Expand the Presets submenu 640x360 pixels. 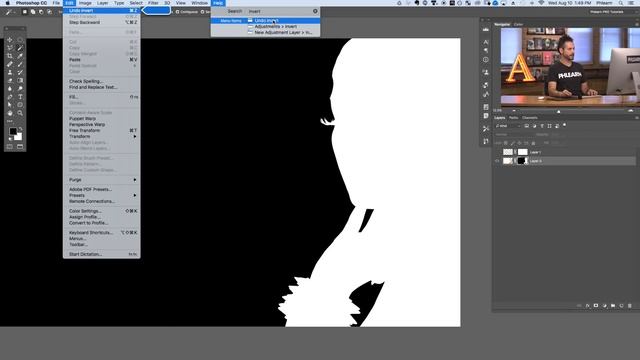pos(102,195)
